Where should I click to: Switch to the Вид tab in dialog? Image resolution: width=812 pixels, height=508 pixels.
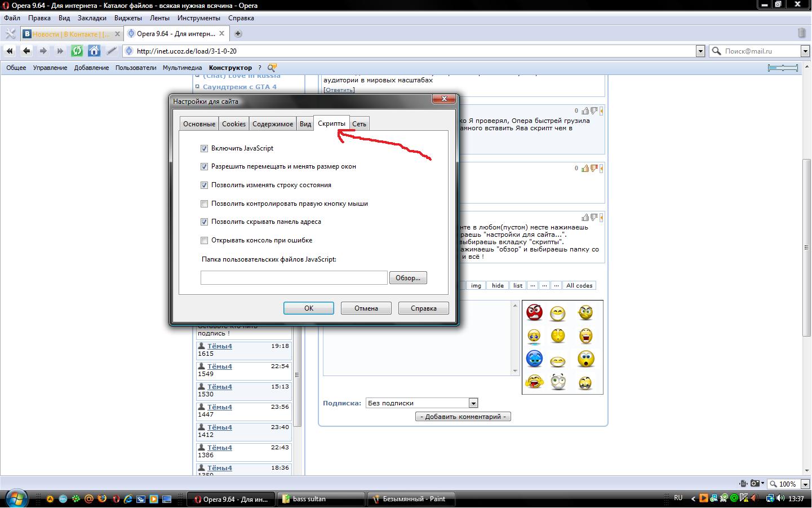(305, 124)
